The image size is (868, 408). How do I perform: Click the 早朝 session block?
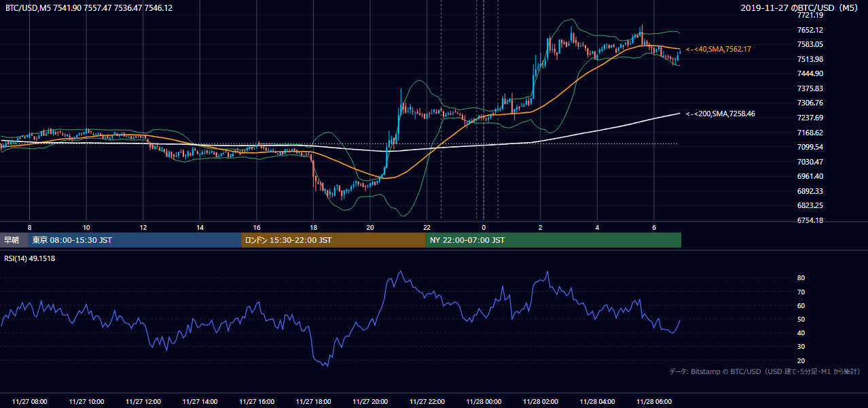coord(14,240)
